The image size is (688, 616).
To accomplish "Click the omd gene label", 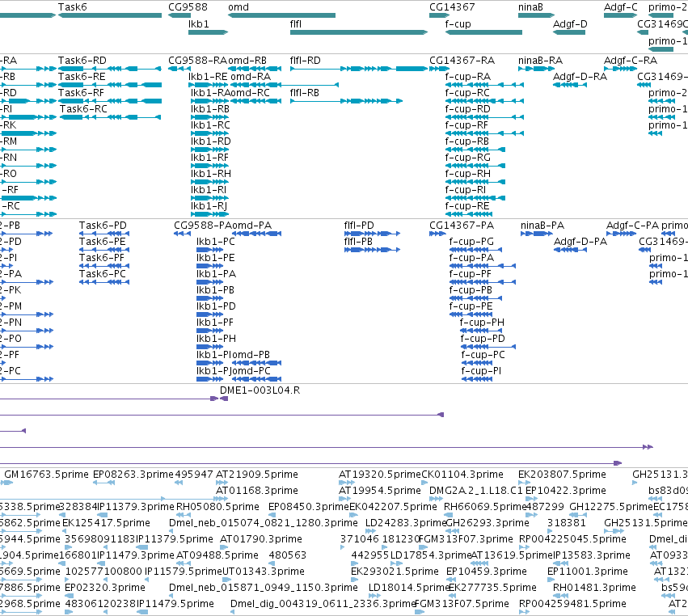I will [238, 7].
